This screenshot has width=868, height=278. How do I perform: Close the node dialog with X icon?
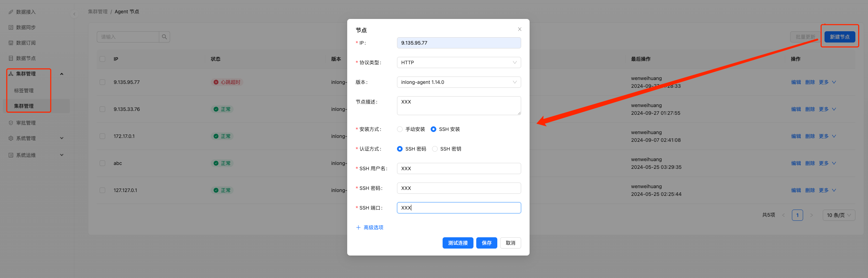(x=519, y=29)
